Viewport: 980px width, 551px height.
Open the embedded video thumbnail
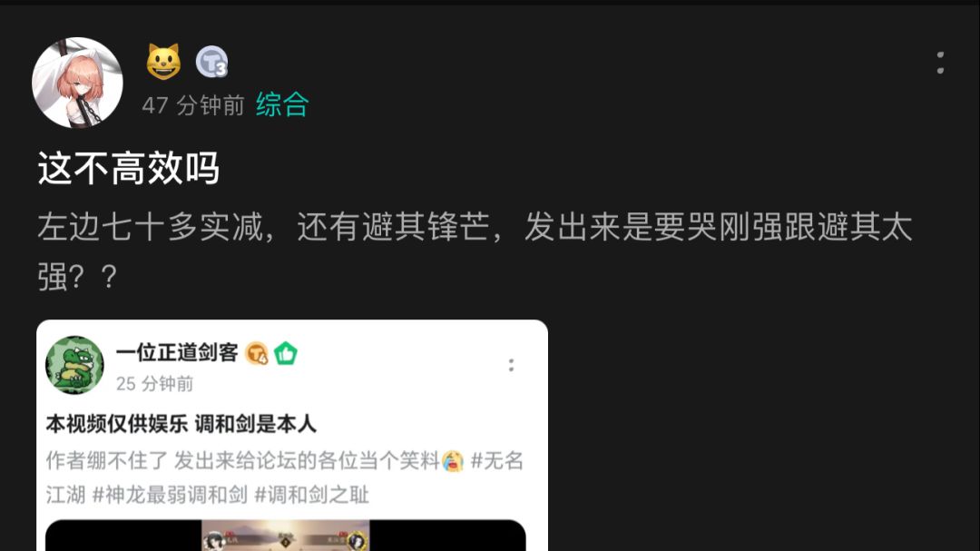[x=286, y=536]
